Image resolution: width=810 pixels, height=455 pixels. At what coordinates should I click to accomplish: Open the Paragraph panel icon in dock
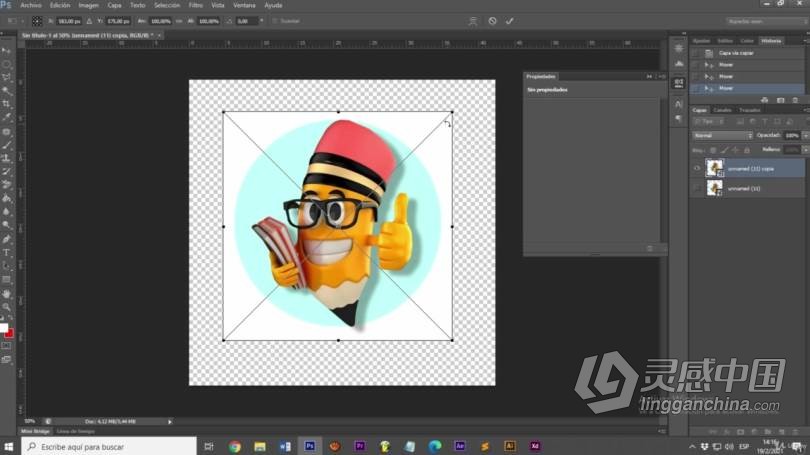pos(679,119)
